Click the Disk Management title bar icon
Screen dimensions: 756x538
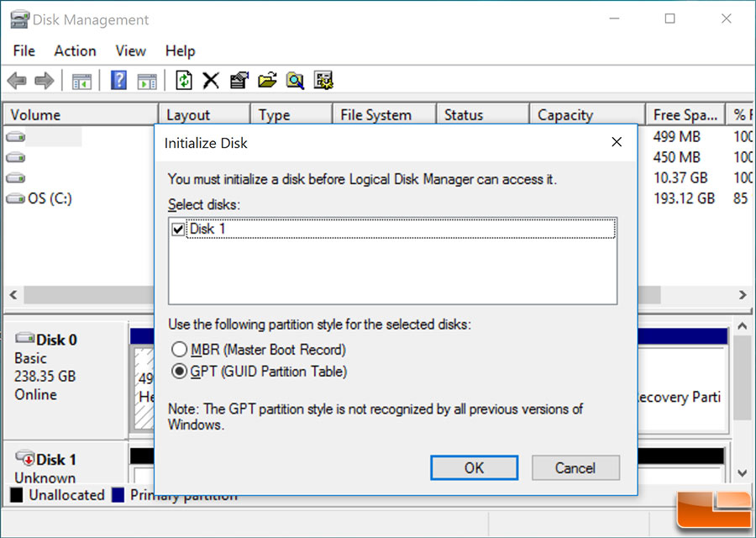pyautogui.click(x=20, y=19)
